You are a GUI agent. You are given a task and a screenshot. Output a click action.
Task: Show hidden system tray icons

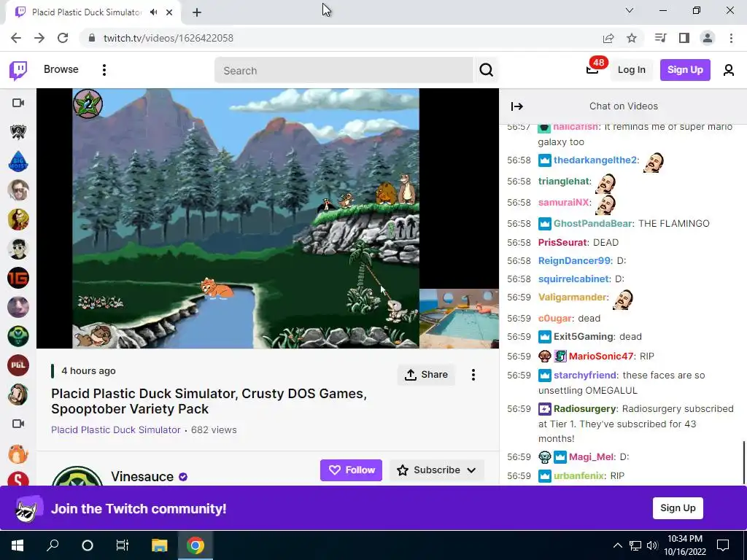(x=617, y=545)
